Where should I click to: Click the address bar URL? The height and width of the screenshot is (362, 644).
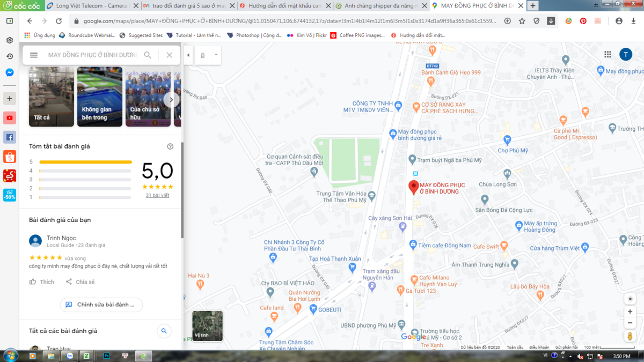[290, 21]
